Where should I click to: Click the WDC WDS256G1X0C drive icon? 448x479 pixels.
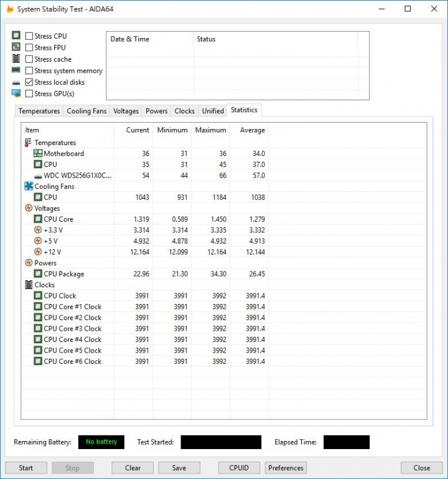pos(38,176)
